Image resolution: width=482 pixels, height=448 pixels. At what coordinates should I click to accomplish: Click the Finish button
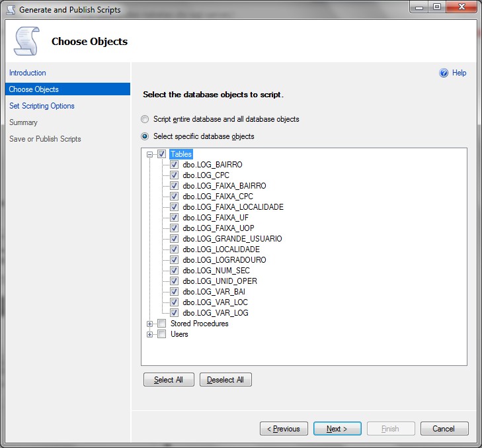point(391,429)
